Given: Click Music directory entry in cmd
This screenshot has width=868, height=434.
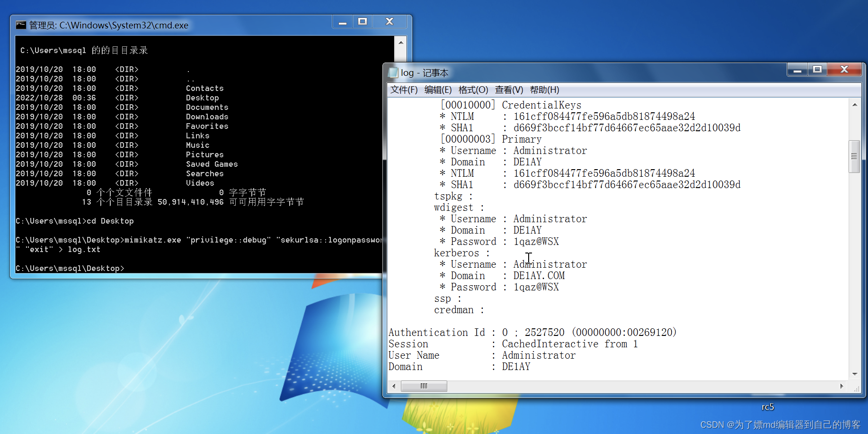Looking at the screenshot, I should [197, 145].
